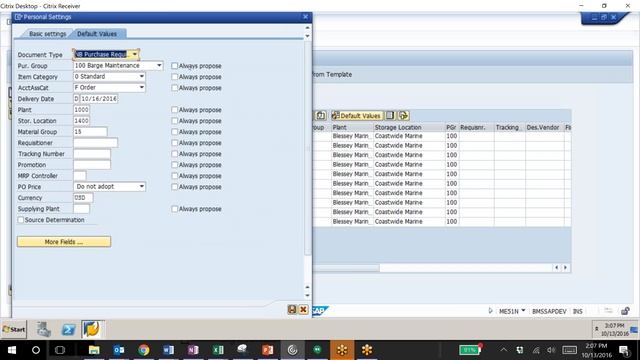Viewport: 640px width, 360px height.
Task: Click the toolbar icon left of Default Values
Action: [321, 116]
